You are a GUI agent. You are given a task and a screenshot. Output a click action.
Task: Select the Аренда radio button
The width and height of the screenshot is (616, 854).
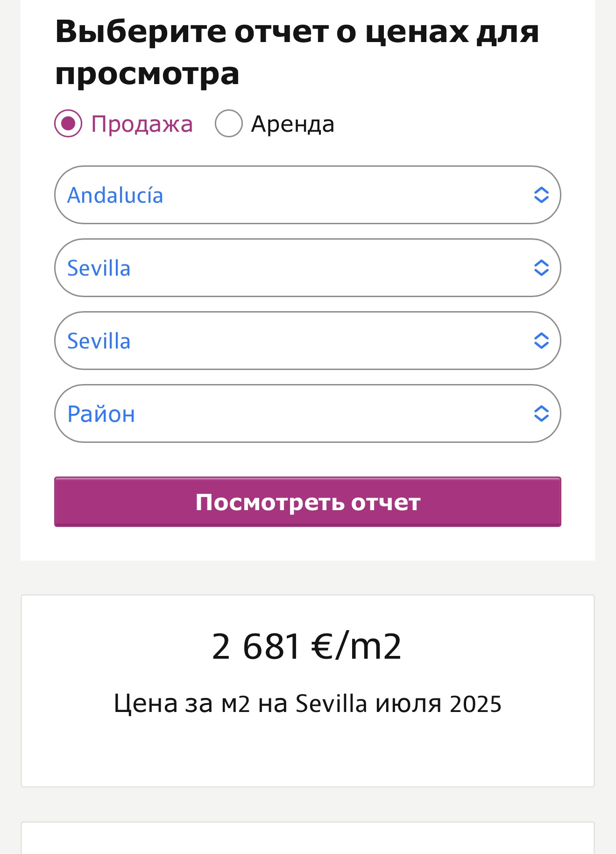click(x=228, y=124)
